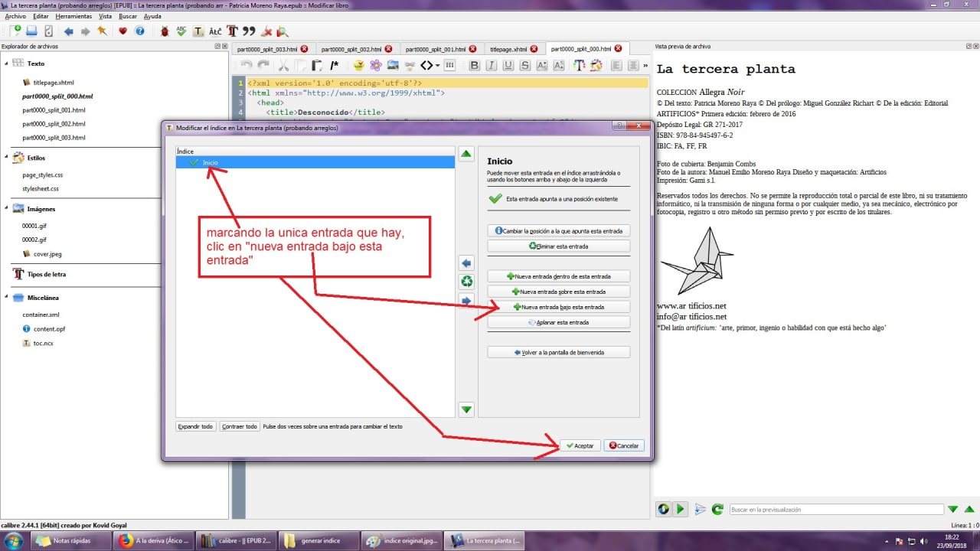The height and width of the screenshot is (551, 980).
Task: Open the Editar menu
Action: click(41, 16)
